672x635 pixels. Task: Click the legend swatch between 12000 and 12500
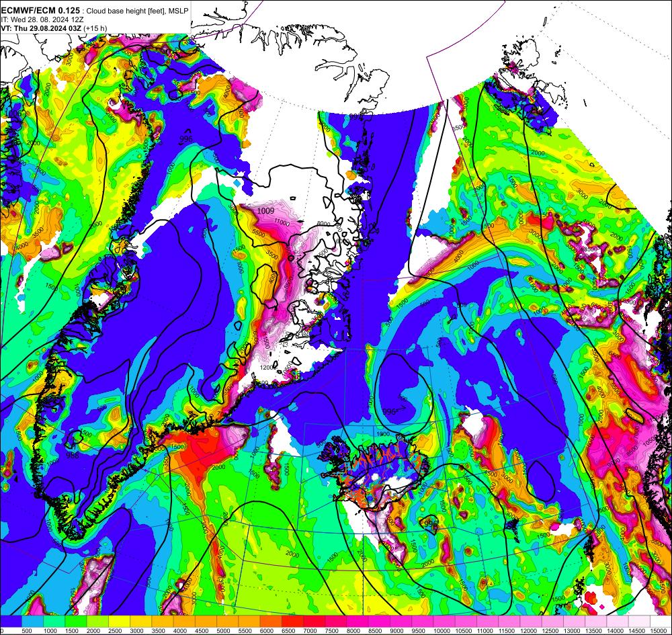pos(531,622)
